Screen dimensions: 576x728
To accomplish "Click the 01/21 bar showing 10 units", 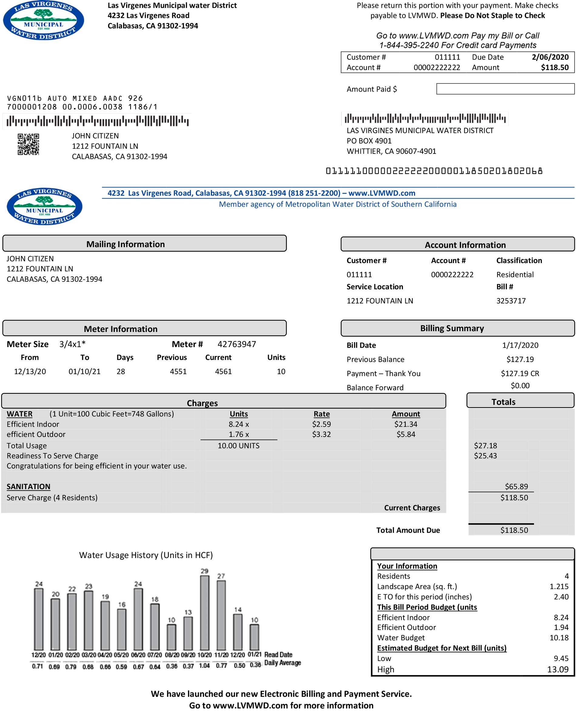I will point(254,637).
